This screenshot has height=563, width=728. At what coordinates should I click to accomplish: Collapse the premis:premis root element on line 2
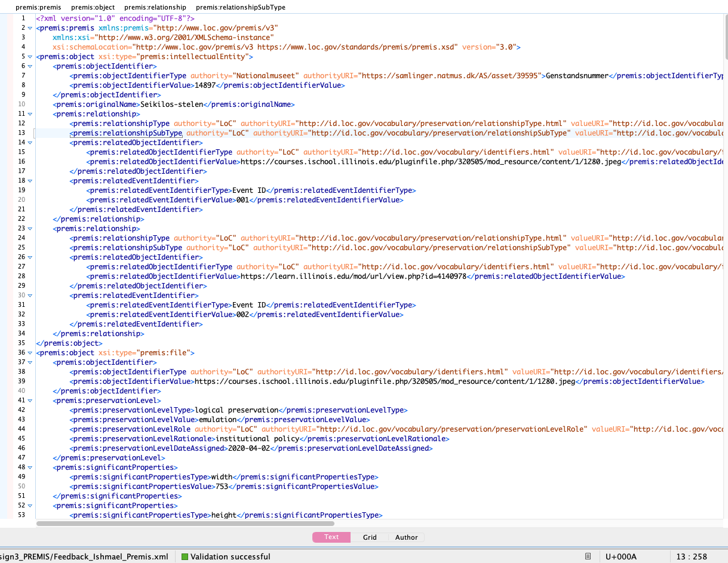coord(30,27)
